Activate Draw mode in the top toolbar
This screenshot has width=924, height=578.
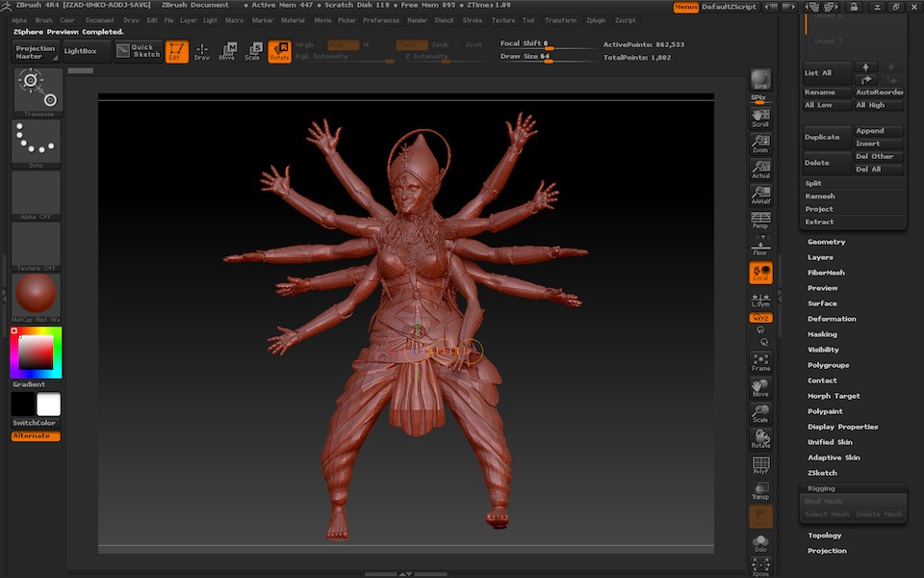tap(201, 51)
